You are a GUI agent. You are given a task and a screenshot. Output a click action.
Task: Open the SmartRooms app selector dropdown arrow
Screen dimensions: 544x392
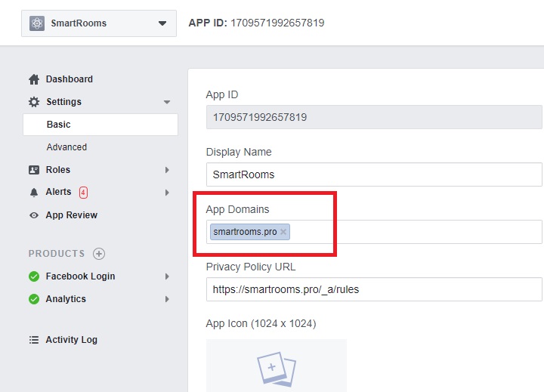point(162,23)
